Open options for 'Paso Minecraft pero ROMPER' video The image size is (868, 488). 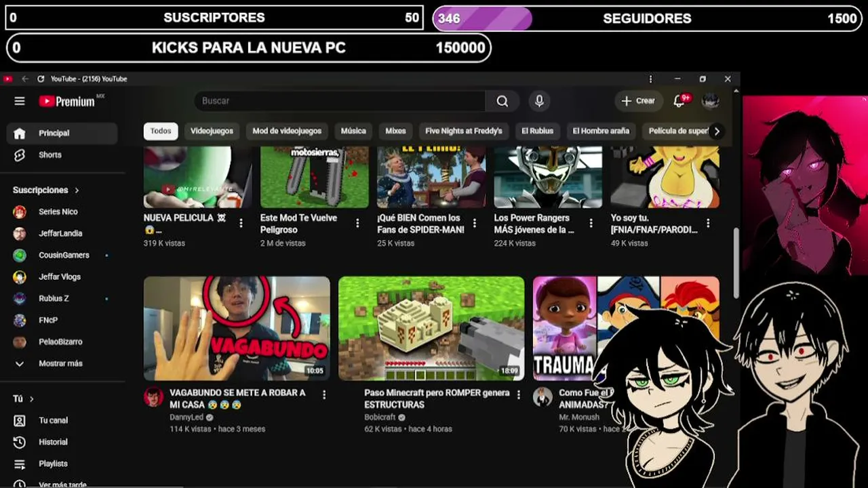[x=519, y=394]
